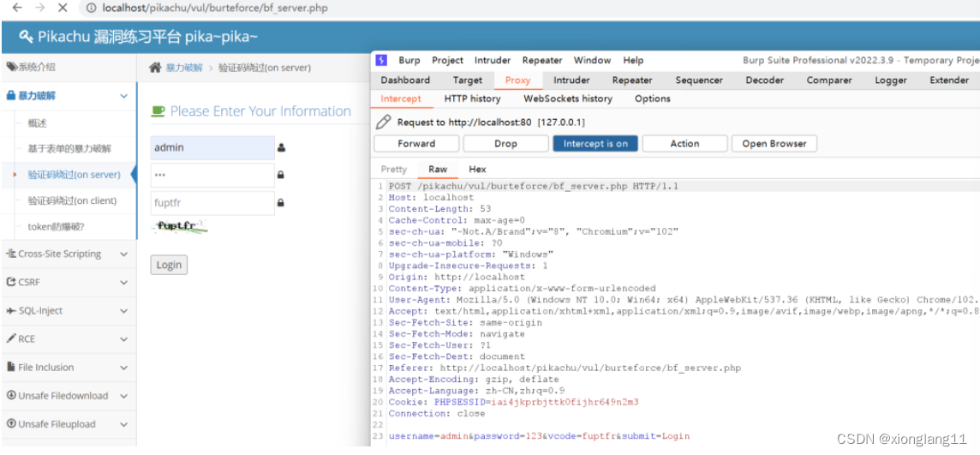980x455 pixels.
Task: Expand the SQL-Inject section chevron
Action: tap(123, 311)
